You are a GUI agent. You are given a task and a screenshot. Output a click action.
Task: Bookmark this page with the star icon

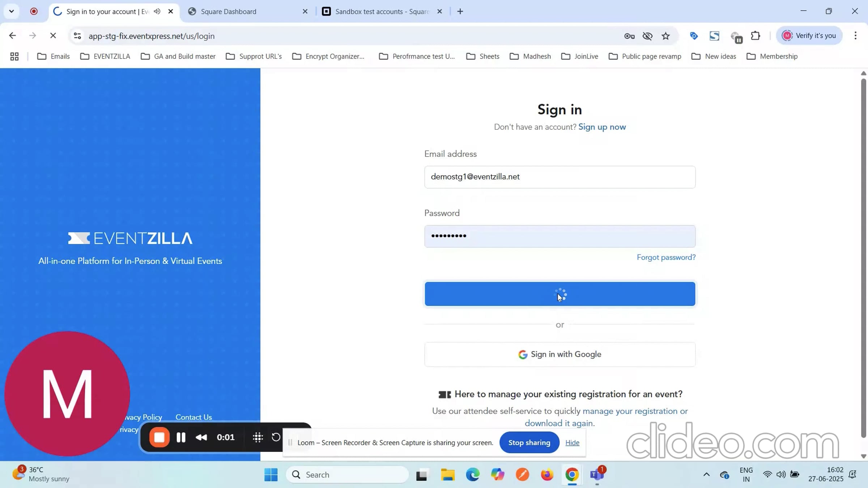(x=666, y=36)
